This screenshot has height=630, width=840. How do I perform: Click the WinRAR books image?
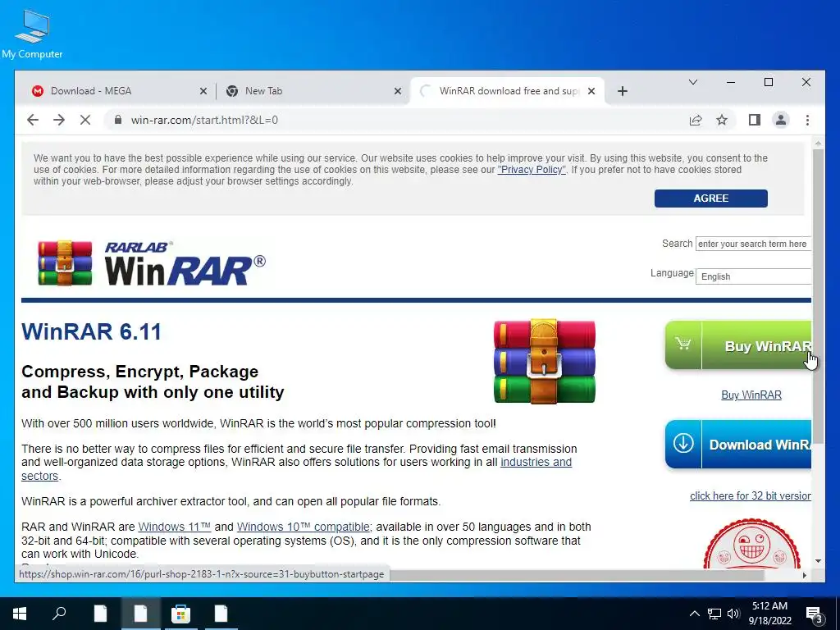[x=545, y=361]
